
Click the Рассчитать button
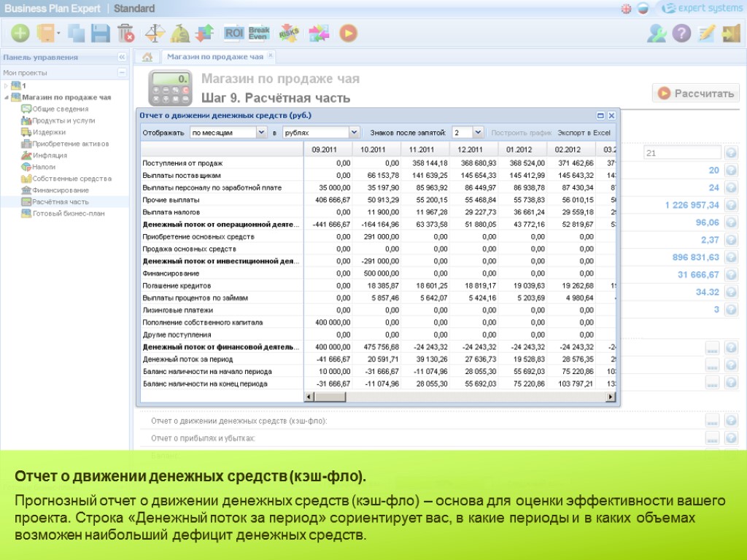[695, 93]
